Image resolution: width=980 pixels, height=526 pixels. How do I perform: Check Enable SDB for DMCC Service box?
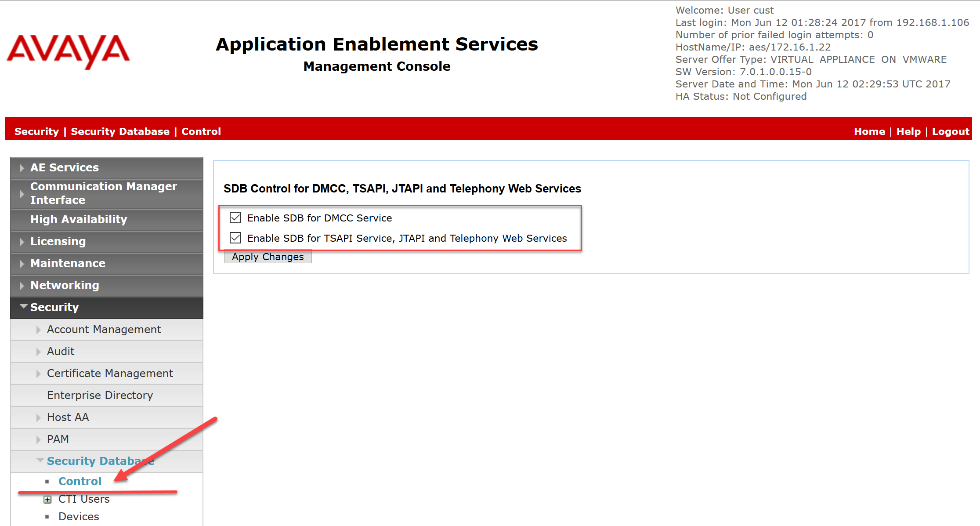point(235,218)
